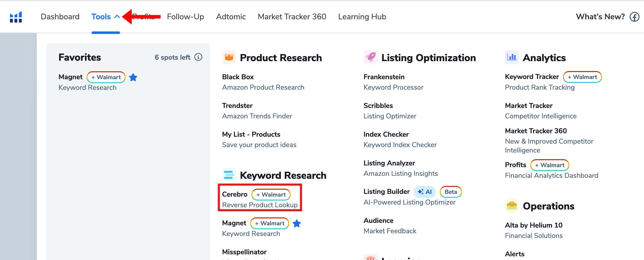Viewport: 644px width, 260px height.
Task: Click the Operations briefcase icon
Action: (x=511, y=206)
